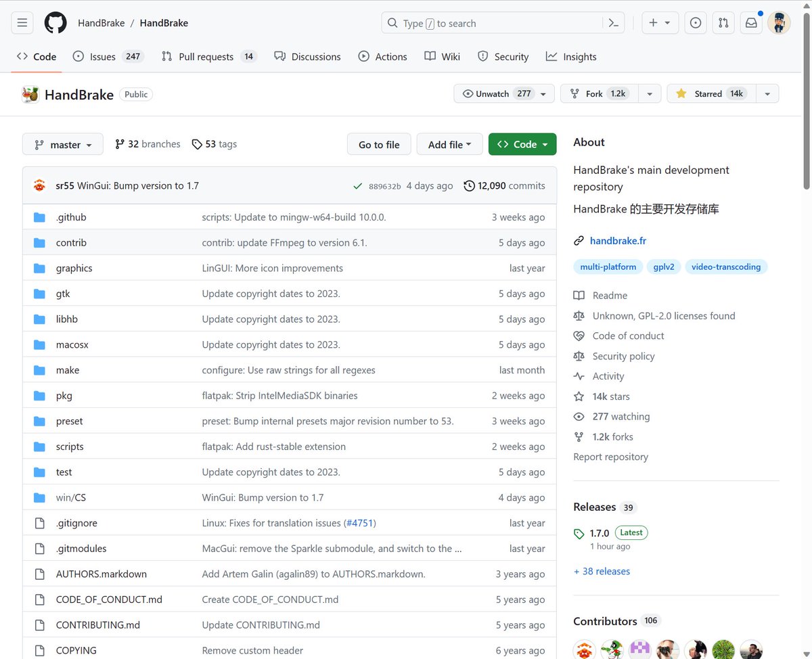This screenshot has height=659, width=812.
Task: Open the notifications inbox icon
Action: pyautogui.click(x=751, y=23)
